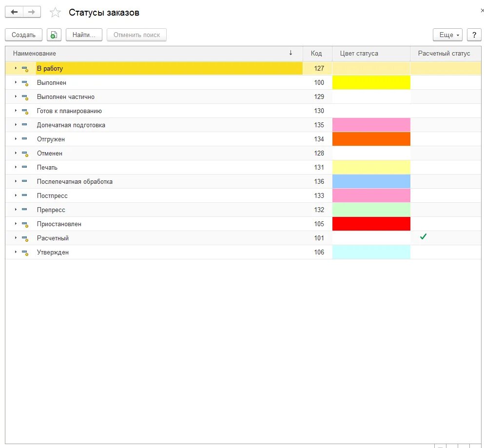Image resolution: width=484 pixels, height=448 pixels.
Task: Click the sort arrow in Наименование header
Action: coord(290,53)
